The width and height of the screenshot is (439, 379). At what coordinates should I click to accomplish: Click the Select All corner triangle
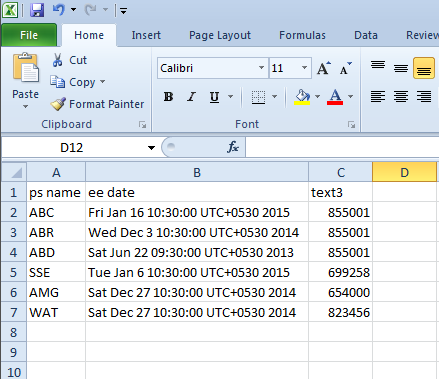point(14,172)
